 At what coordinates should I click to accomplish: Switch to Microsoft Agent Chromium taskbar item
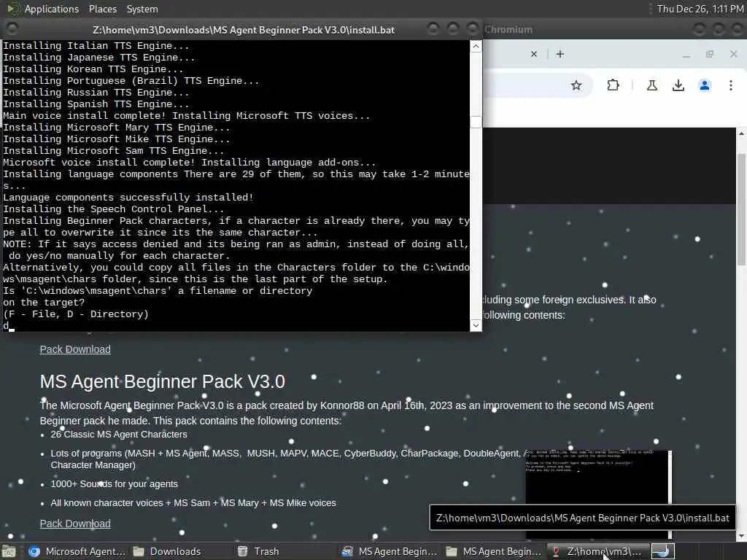[x=77, y=551]
